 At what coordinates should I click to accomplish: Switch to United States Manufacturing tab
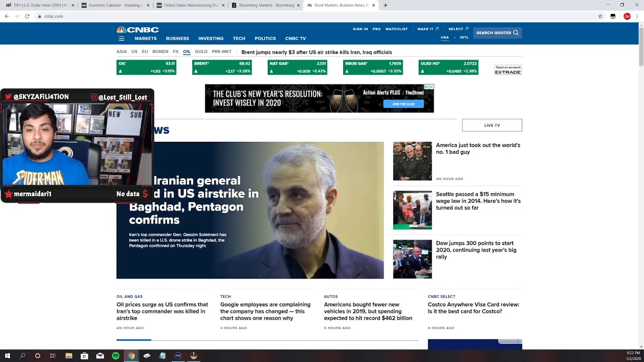[190, 5]
